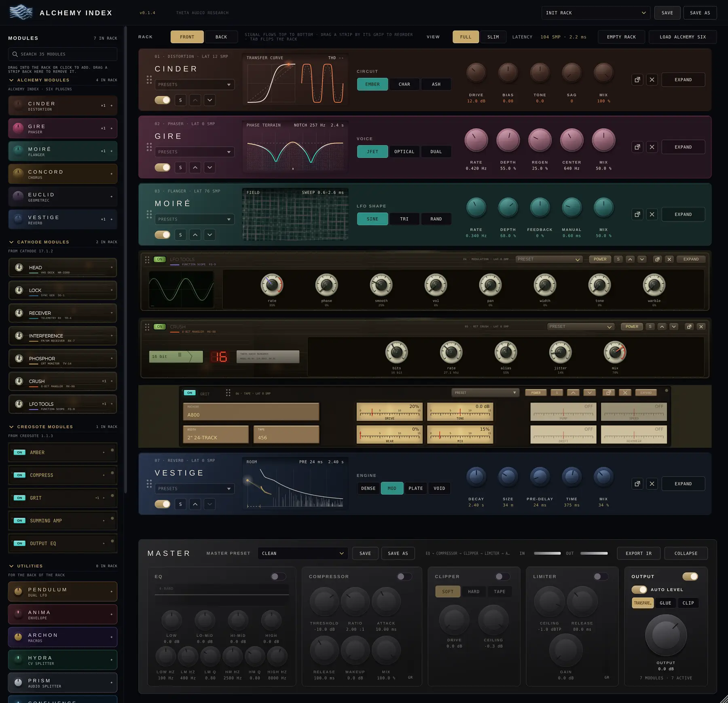Add Pendulum dual LFO with plus icon
Image resolution: width=728 pixels, height=703 pixels.
pos(112,592)
